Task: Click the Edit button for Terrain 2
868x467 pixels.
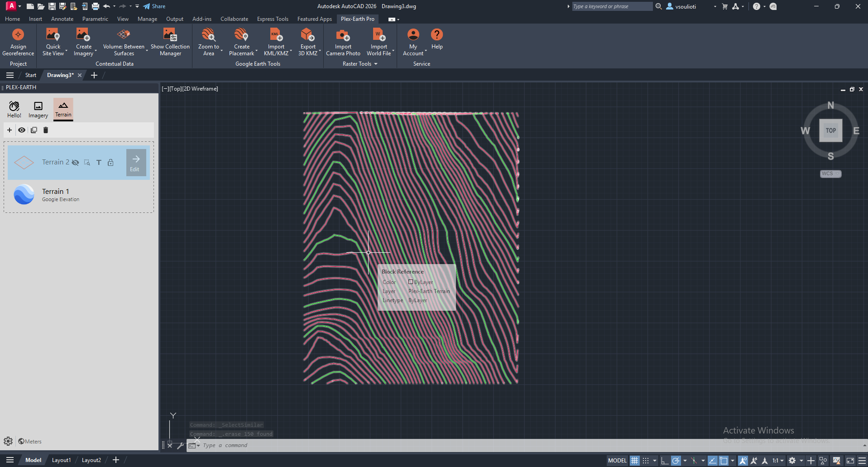Action: pyautogui.click(x=136, y=163)
